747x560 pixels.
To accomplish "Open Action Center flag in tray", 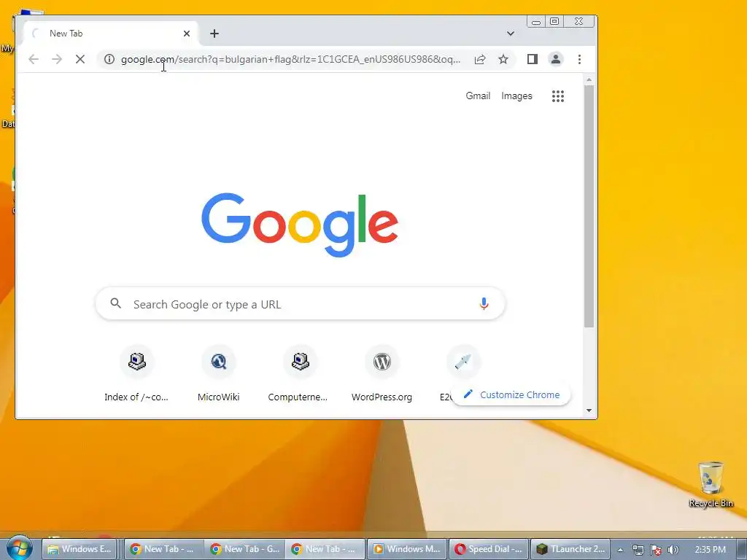I will tap(656, 550).
